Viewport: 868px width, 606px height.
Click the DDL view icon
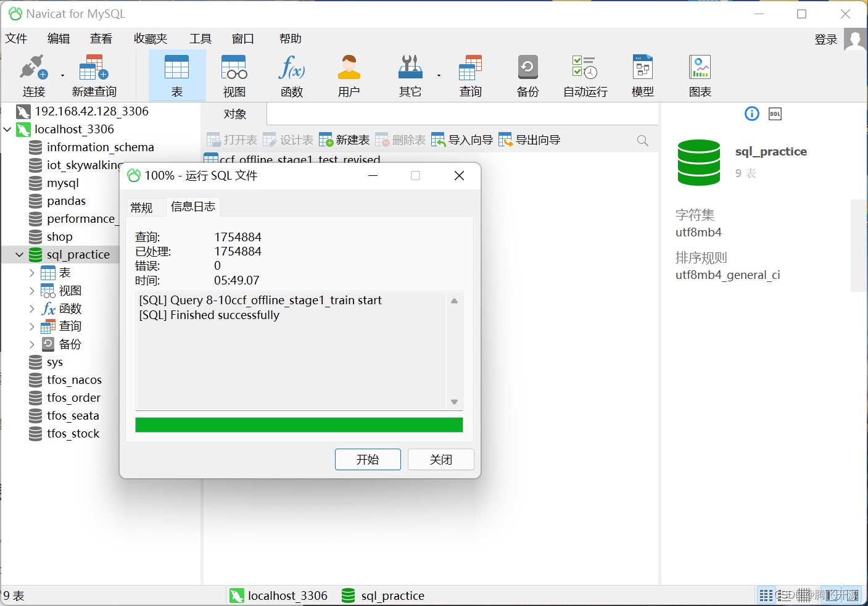click(x=775, y=114)
